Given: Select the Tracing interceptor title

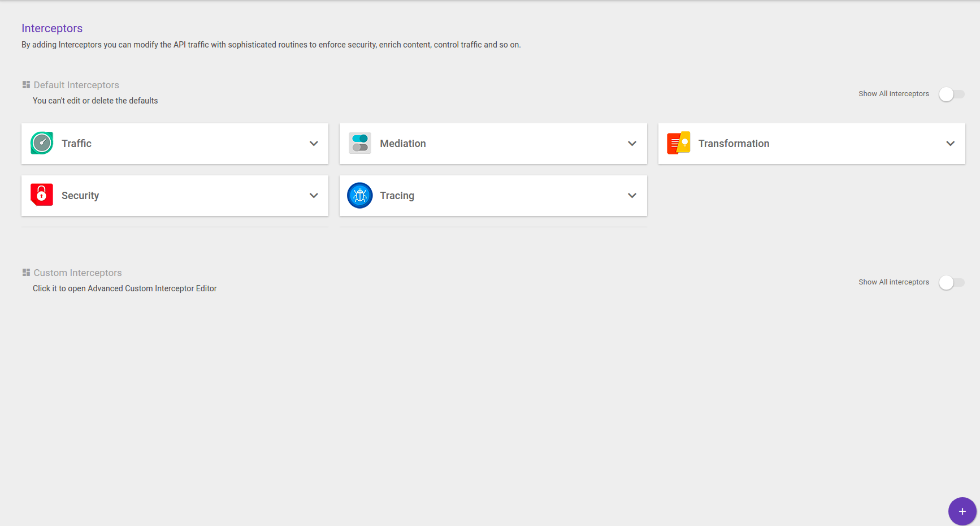Looking at the screenshot, I should click(397, 196).
